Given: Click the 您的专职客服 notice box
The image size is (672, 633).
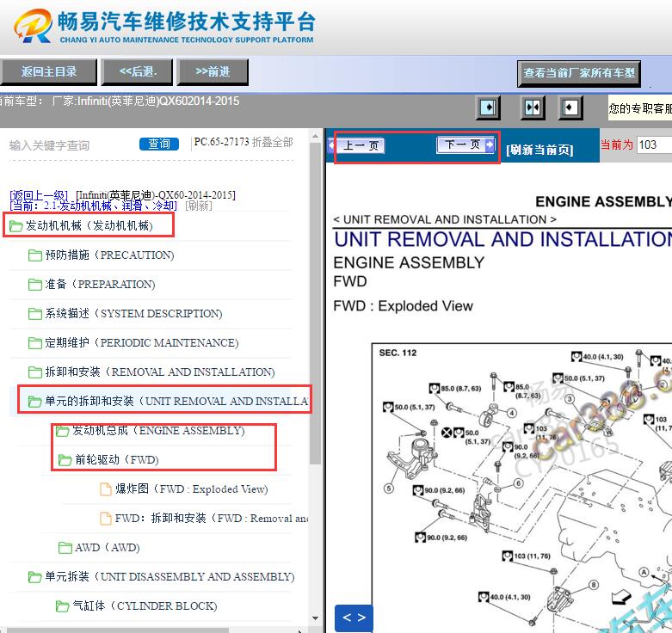Looking at the screenshot, I should tap(640, 108).
